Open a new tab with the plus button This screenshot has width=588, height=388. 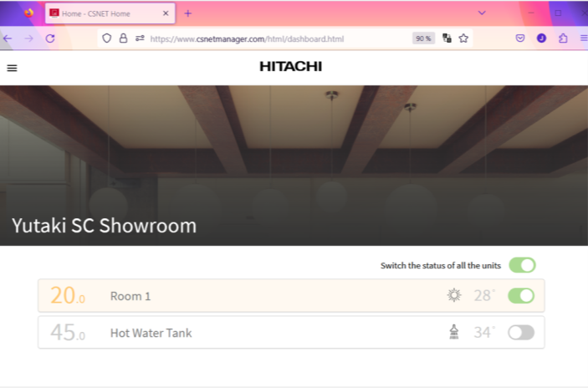coord(187,13)
